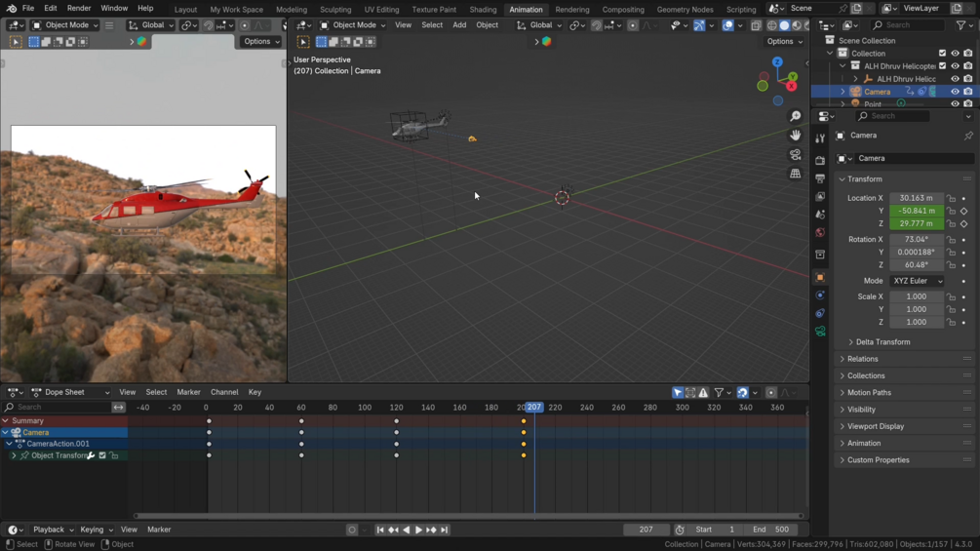The height and width of the screenshot is (551, 980).
Task: Open the Keying popover in timeline
Action: click(x=96, y=530)
